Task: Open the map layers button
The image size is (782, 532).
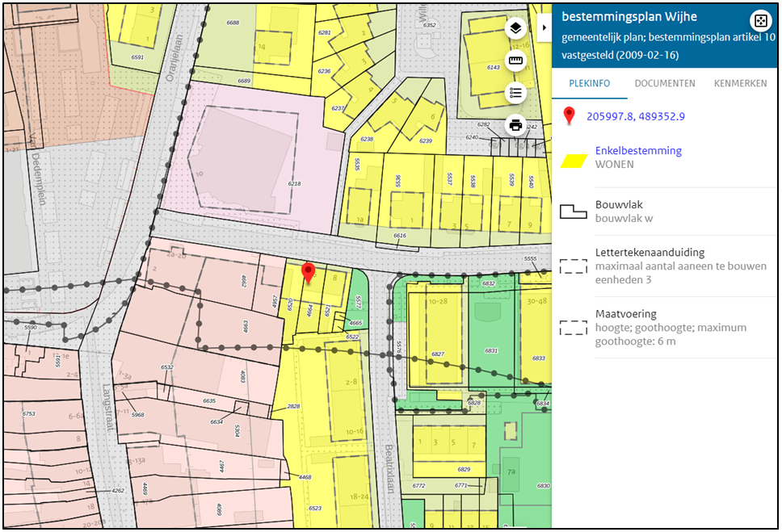Action: click(x=515, y=28)
